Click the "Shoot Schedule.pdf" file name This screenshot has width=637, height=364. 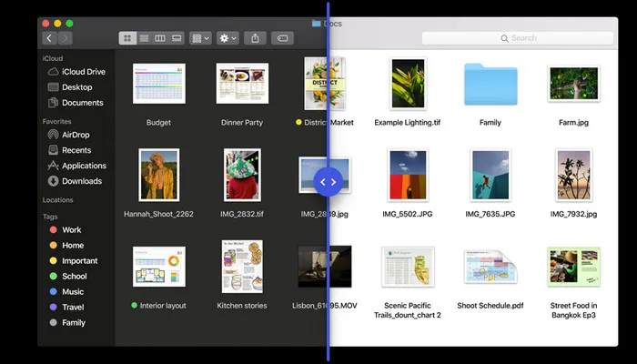490,306
